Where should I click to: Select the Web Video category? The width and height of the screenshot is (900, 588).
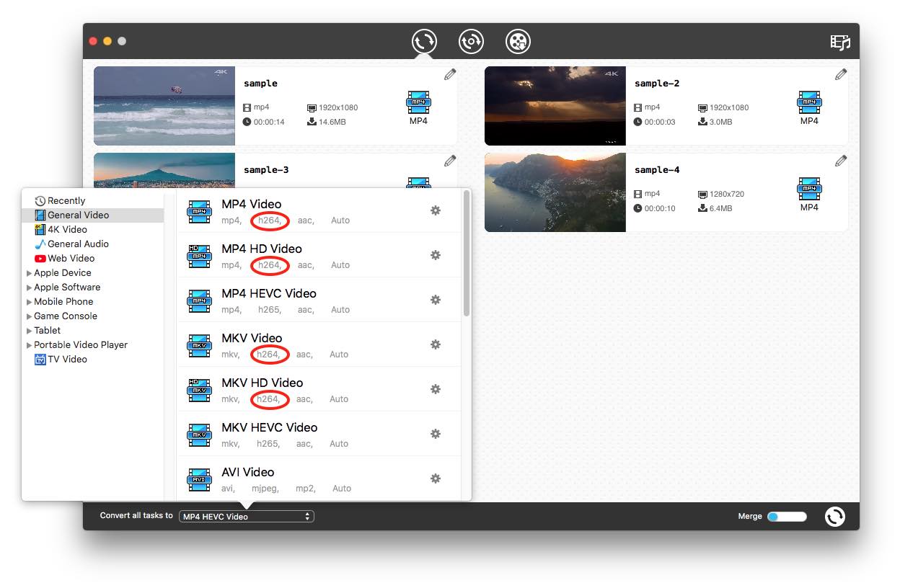(x=69, y=258)
